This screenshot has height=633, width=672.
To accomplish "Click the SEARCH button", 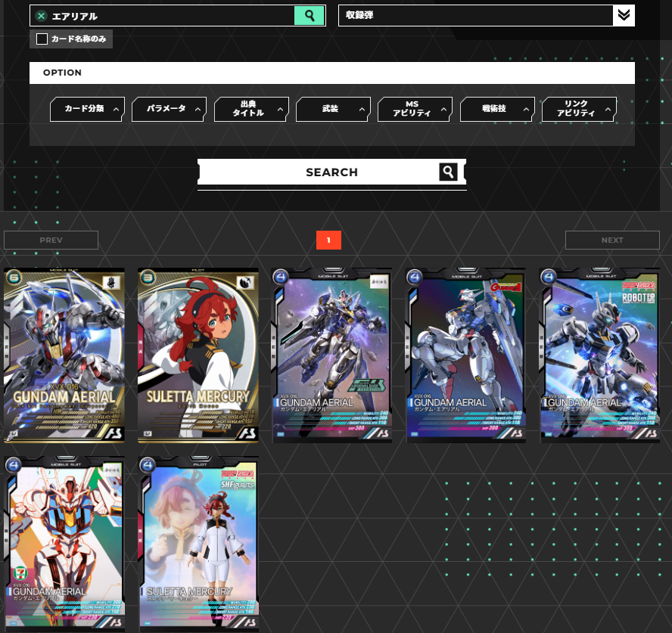I will [331, 172].
